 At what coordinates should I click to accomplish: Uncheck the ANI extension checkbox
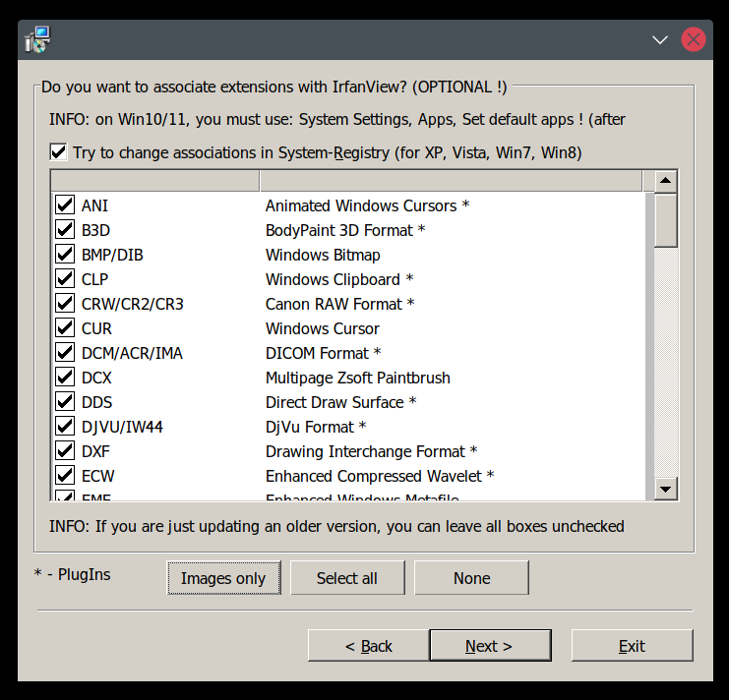pos(65,204)
